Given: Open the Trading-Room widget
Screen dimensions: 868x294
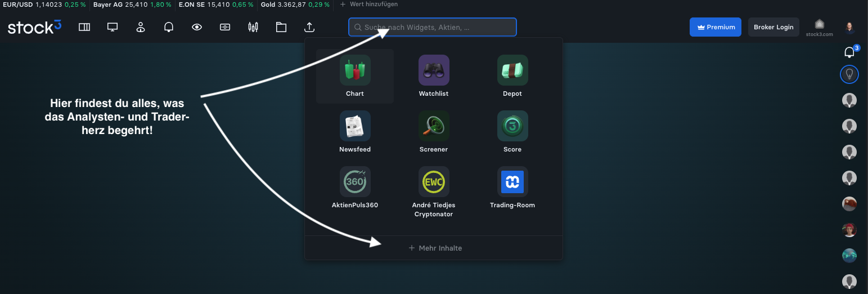Looking at the screenshot, I should 512,188.
